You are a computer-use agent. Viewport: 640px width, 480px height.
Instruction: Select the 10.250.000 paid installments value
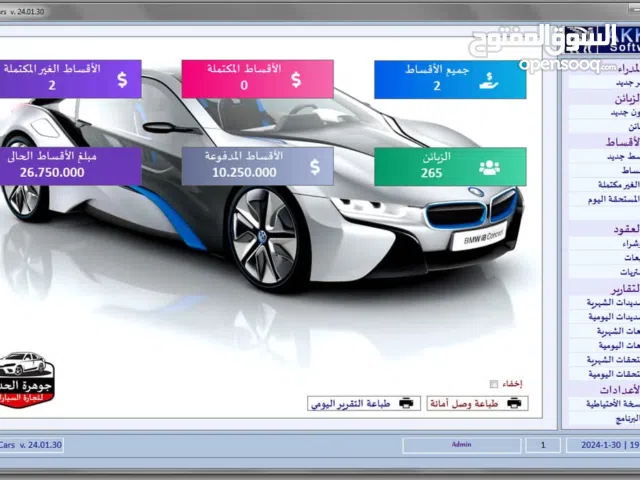point(244,172)
